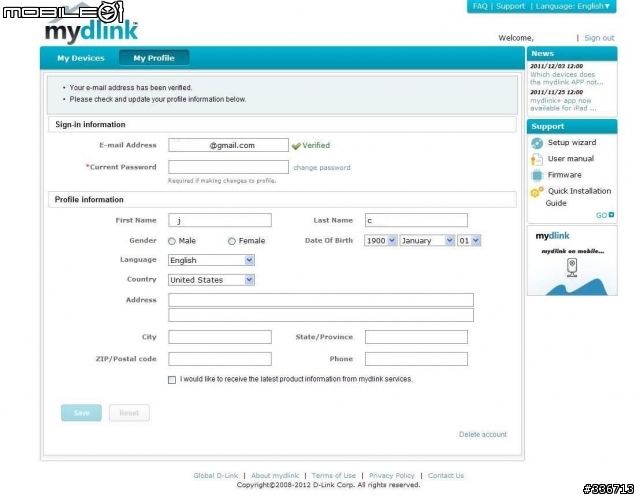The width and height of the screenshot is (640, 497).
Task: Click the Privacy Policy footer link
Action: point(391,476)
